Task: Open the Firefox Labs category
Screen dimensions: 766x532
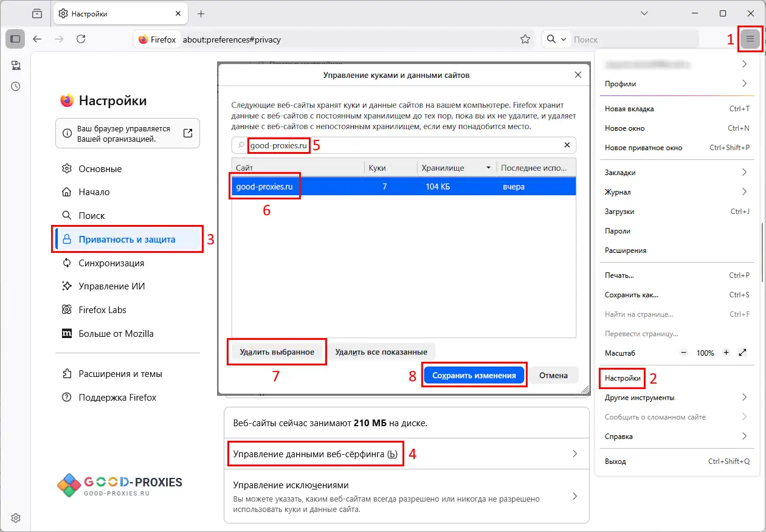Action: pyautogui.click(x=128, y=310)
